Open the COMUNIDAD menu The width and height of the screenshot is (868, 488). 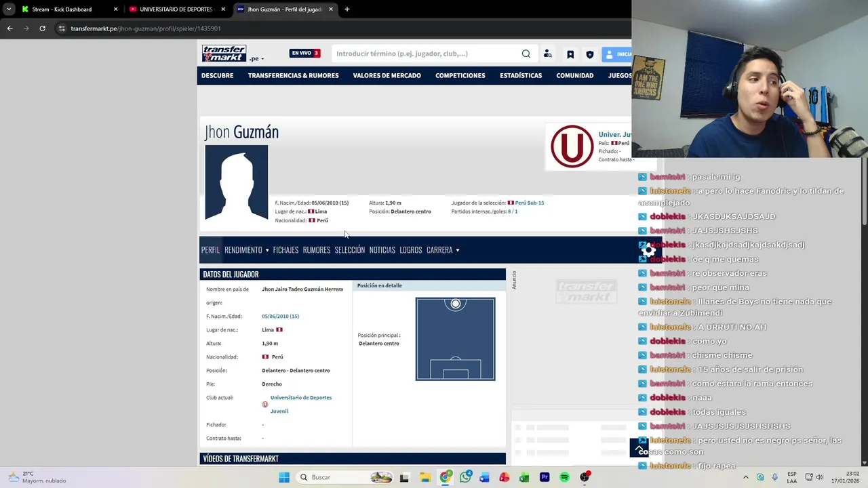tap(575, 75)
